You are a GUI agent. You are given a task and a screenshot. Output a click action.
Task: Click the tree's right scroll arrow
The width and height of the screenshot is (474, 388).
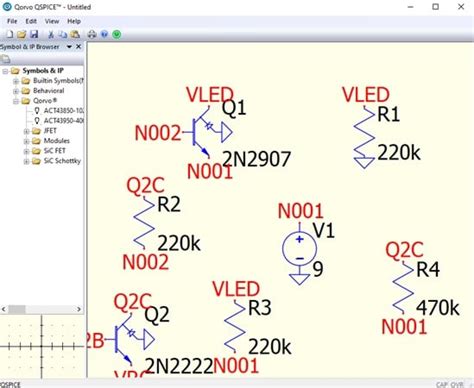tap(79, 309)
